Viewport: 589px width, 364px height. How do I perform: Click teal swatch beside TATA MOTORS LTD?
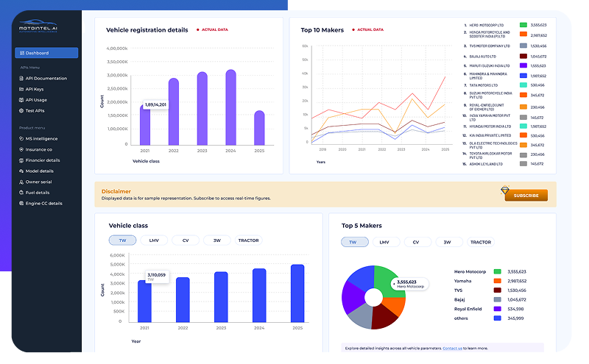[523, 85]
